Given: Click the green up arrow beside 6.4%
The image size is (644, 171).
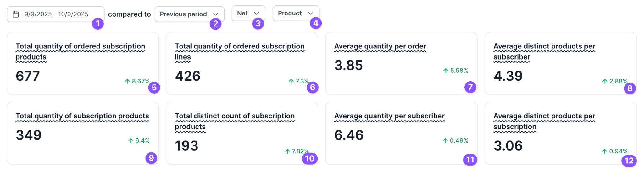Looking at the screenshot, I should (x=131, y=140).
